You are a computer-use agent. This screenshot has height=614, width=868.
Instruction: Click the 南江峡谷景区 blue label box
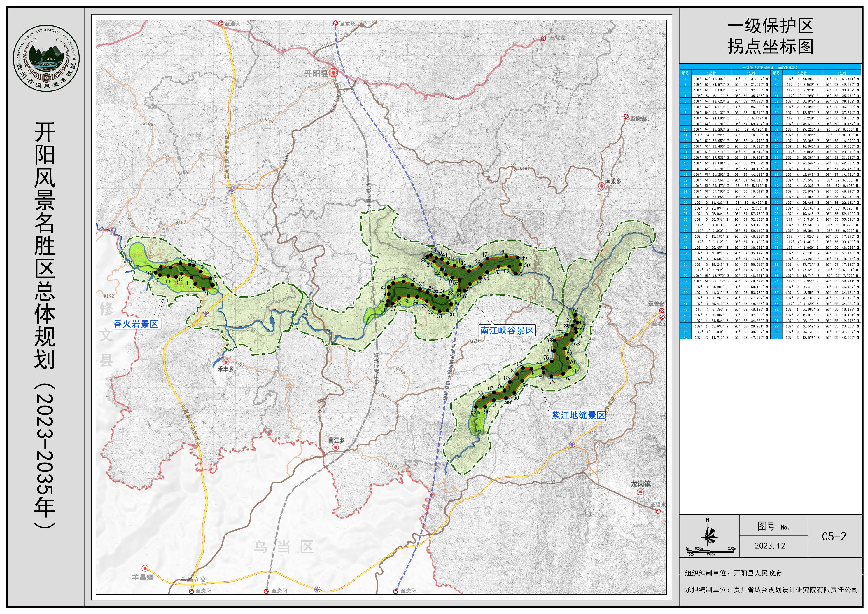[507, 331]
